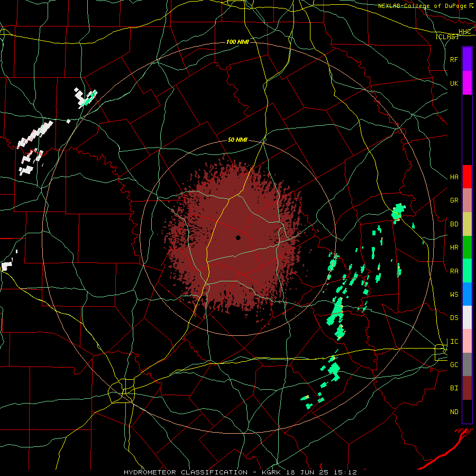Click the yellow BD legend color swatch
Viewport: 476px width, 476px height.
pyautogui.click(x=467, y=224)
